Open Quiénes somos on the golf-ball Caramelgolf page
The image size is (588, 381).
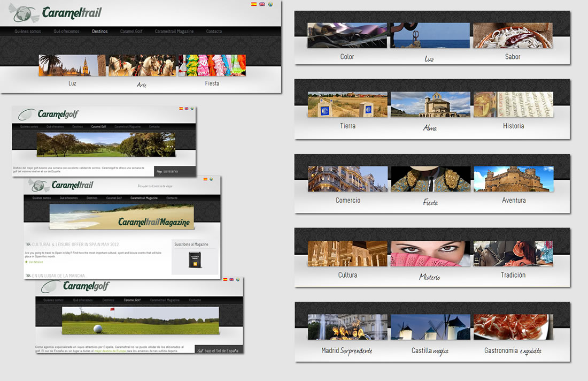53,300
